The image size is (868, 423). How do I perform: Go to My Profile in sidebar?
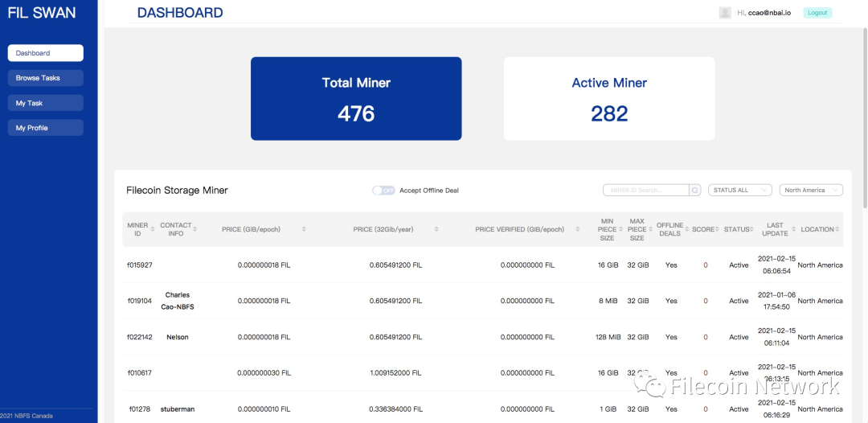coord(45,128)
